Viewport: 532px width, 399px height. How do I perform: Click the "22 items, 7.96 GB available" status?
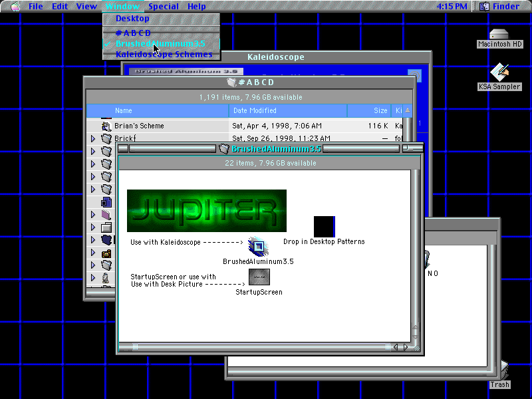[x=271, y=163]
